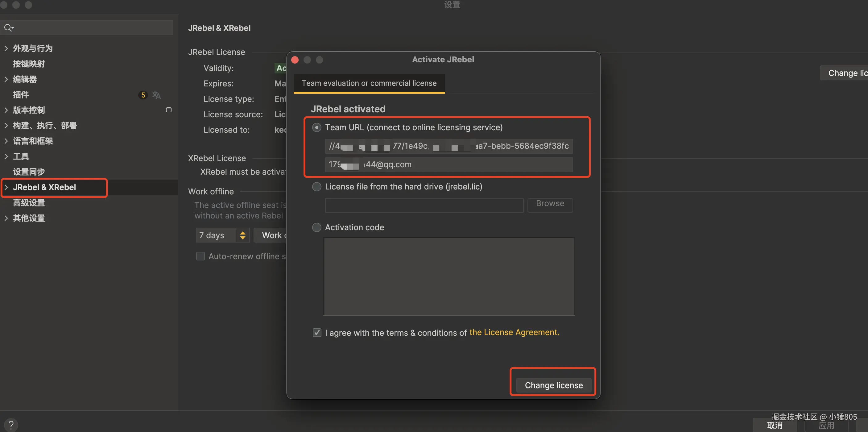
Task: Select the Team URL radio button
Action: pos(316,127)
